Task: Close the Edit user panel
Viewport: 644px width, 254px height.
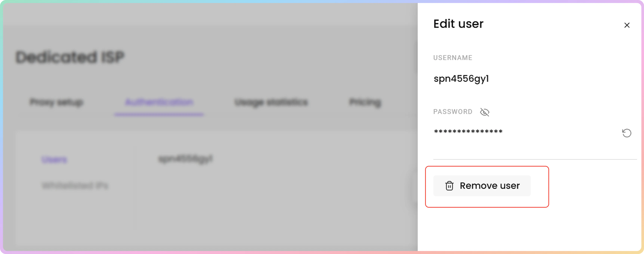Action: tap(627, 25)
